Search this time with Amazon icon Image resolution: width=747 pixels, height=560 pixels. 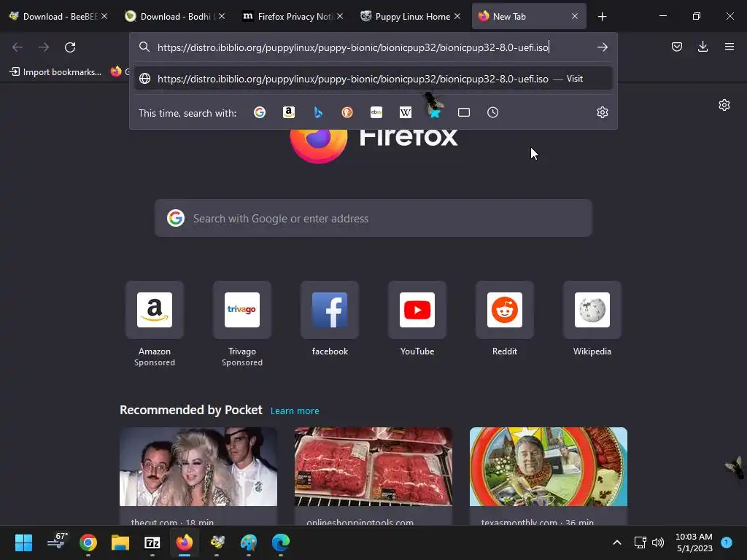(289, 112)
